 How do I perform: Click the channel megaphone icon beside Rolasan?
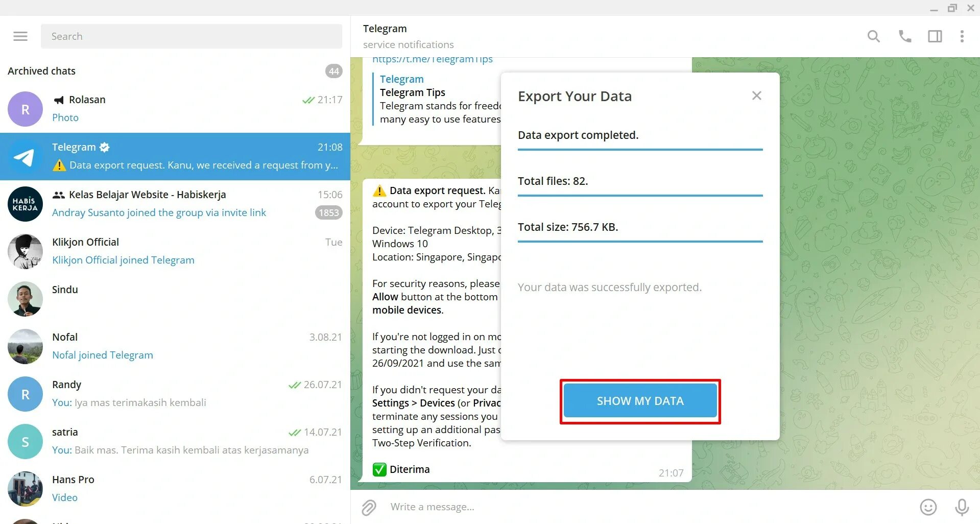pyautogui.click(x=59, y=100)
